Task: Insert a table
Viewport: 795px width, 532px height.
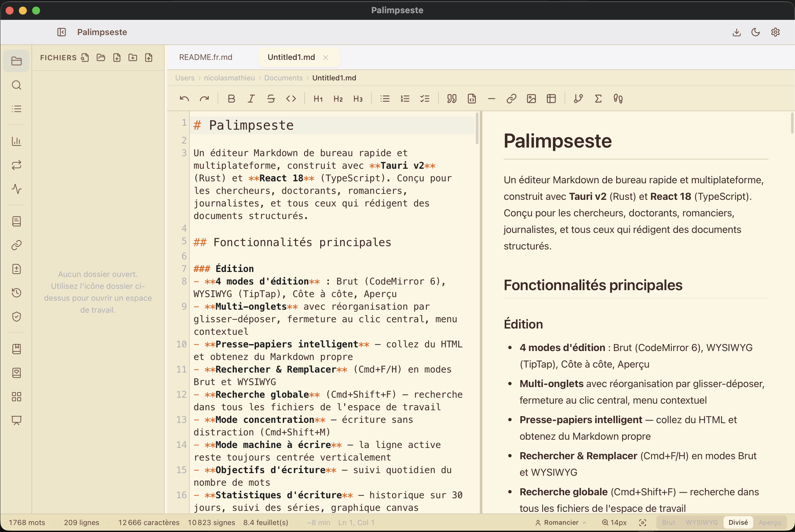Action: [x=552, y=99]
